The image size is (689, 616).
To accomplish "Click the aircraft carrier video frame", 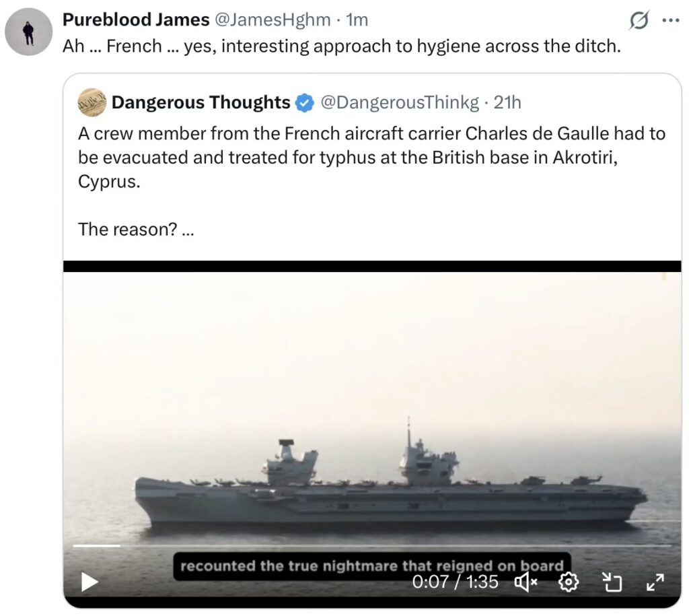I will [x=371, y=404].
